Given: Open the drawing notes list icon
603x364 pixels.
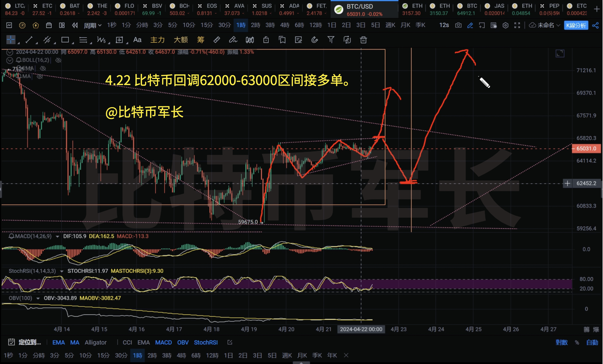Looking at the screenshot, I should pos(298,40).
